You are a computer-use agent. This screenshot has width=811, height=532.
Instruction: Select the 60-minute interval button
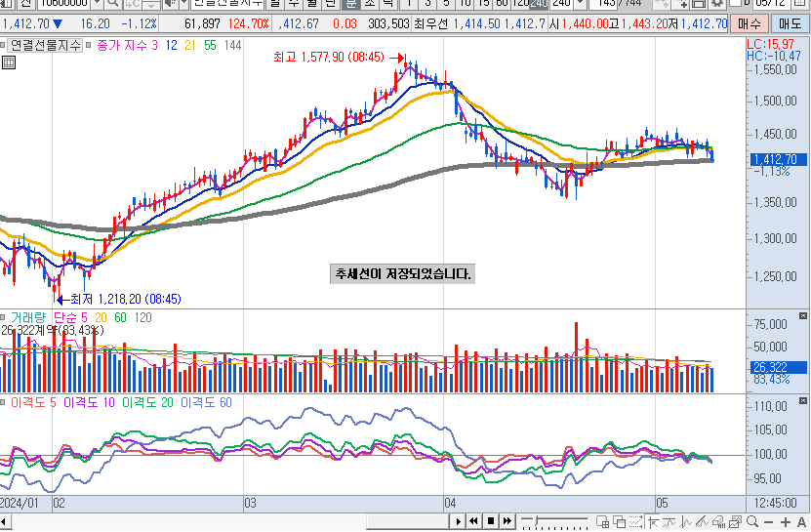click(502, 4)
